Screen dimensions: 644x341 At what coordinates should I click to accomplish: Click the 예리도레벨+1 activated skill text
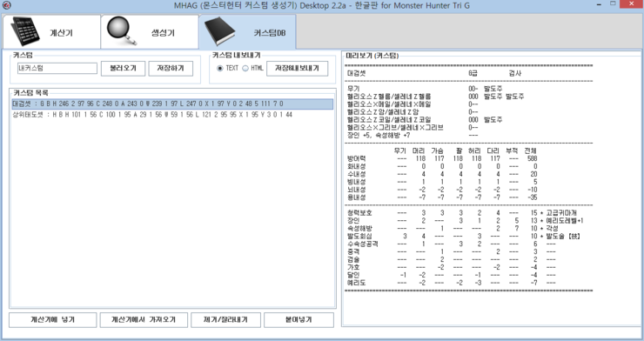564,220
